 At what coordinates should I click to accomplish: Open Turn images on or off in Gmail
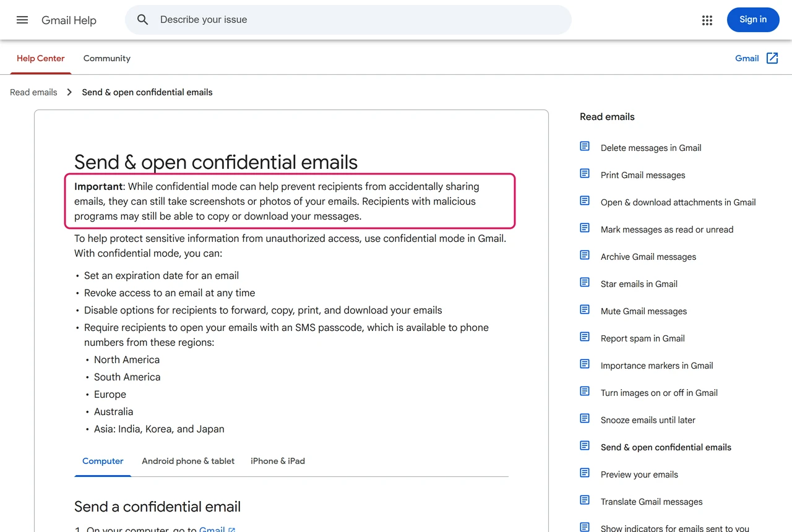(x=659, y=393)
